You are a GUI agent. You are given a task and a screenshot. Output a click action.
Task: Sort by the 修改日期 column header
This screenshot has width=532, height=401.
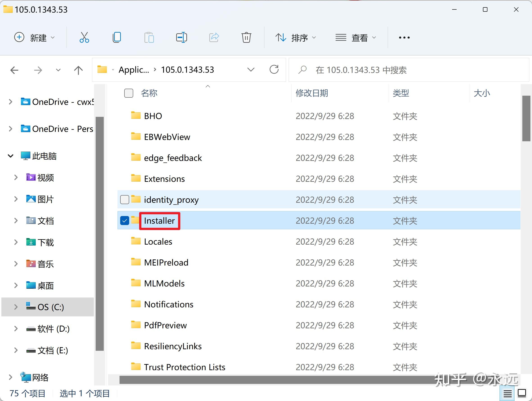312,93
